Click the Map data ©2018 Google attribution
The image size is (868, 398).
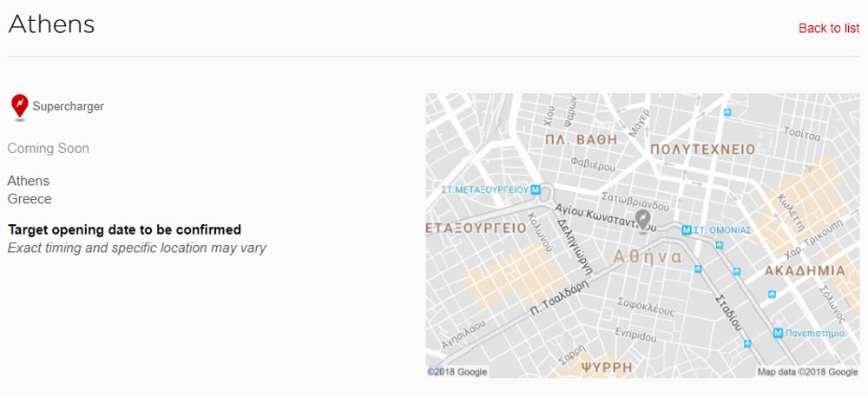(x=807, y=372)
